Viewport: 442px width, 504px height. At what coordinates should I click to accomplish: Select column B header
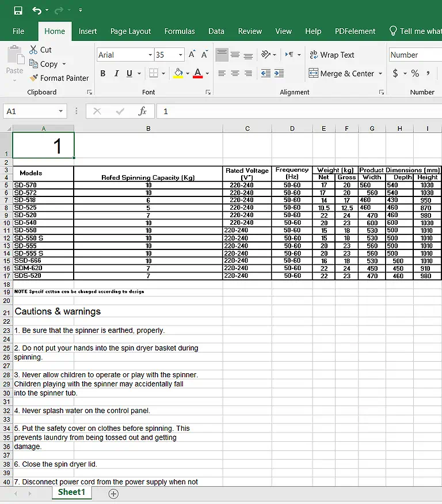(148, 128)
